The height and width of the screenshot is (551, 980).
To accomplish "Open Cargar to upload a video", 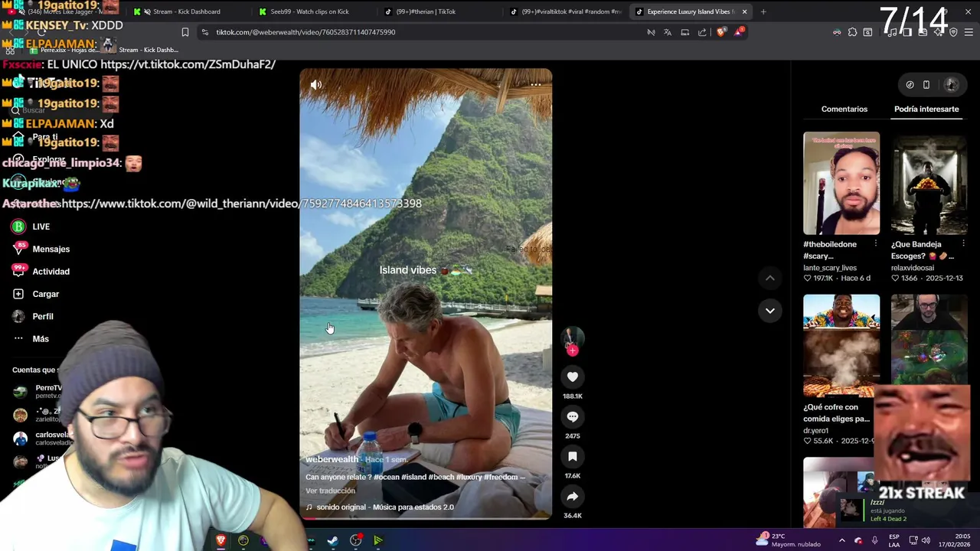I will (36, 294).
